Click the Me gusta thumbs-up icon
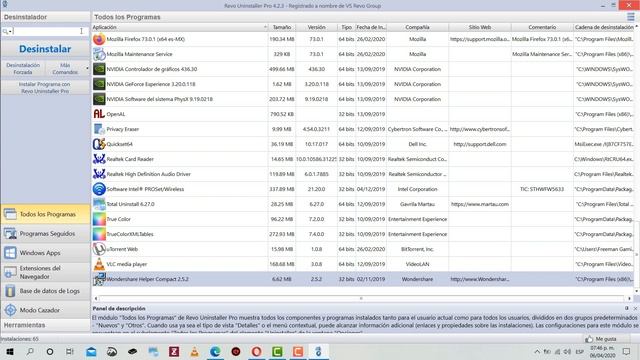This screenshot has height=360, width=640. click(x=589, y=339)
